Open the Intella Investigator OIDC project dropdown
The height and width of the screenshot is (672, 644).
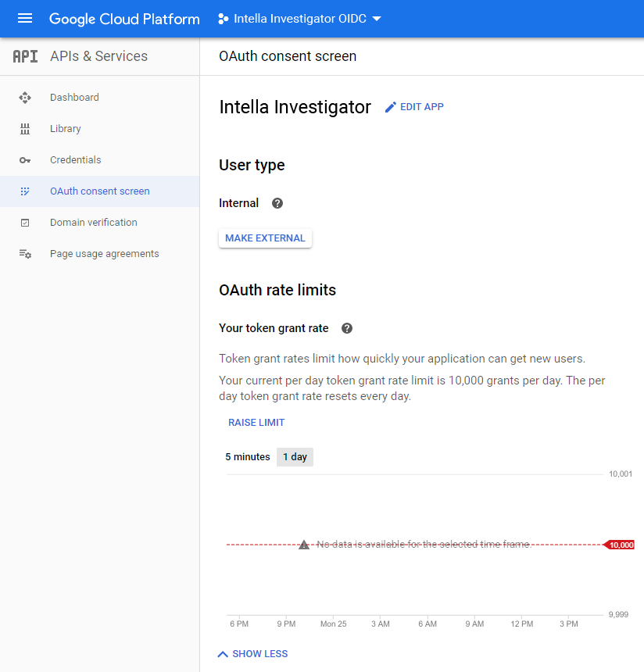click(299, 19)
